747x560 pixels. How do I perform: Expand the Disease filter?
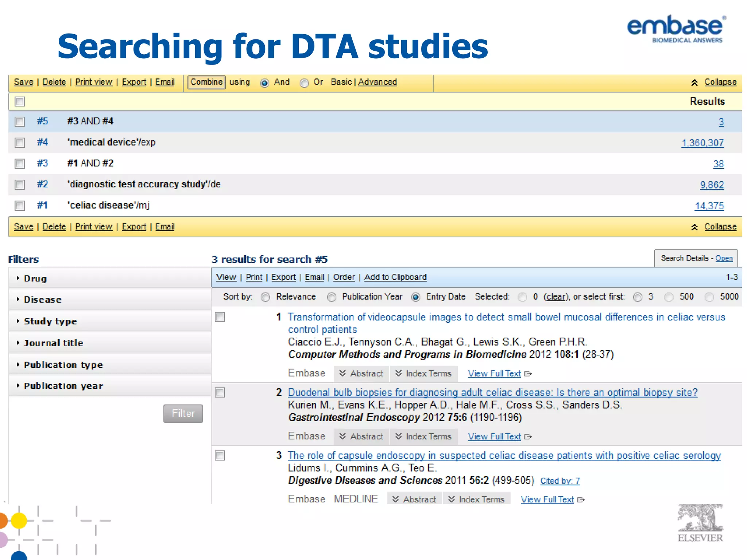tap(110, 300)
